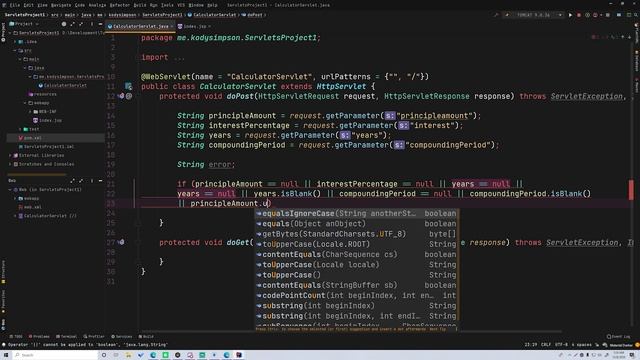Open the Navigate menu
Viewport: 640px width, 360px height.
tap(61, 5)
